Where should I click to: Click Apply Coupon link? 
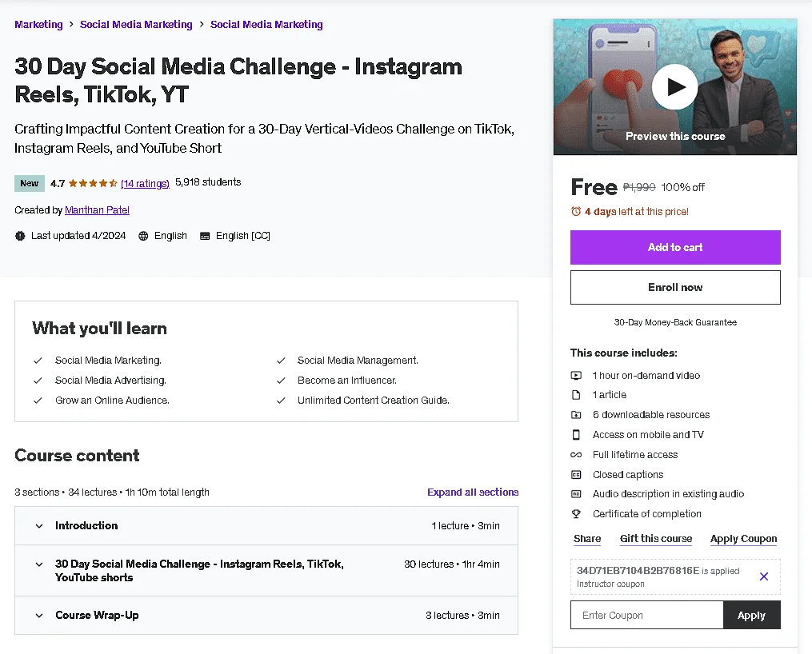pos(744,539)
